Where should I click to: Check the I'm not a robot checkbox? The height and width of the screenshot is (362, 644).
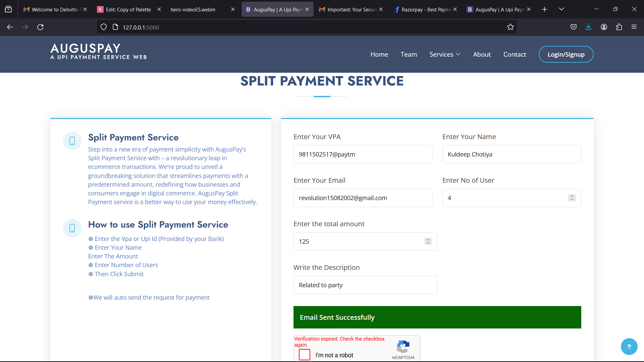pyautogui.click(x=305, y=355)
